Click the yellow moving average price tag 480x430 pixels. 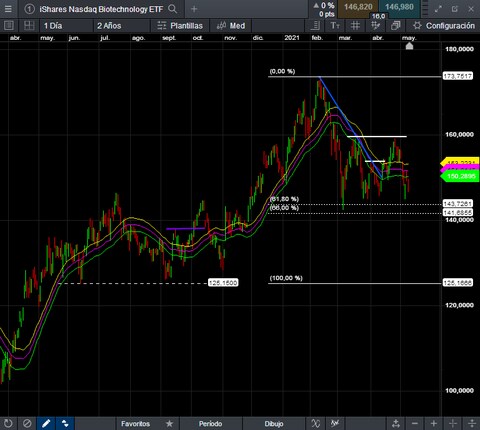pos(461,162)
